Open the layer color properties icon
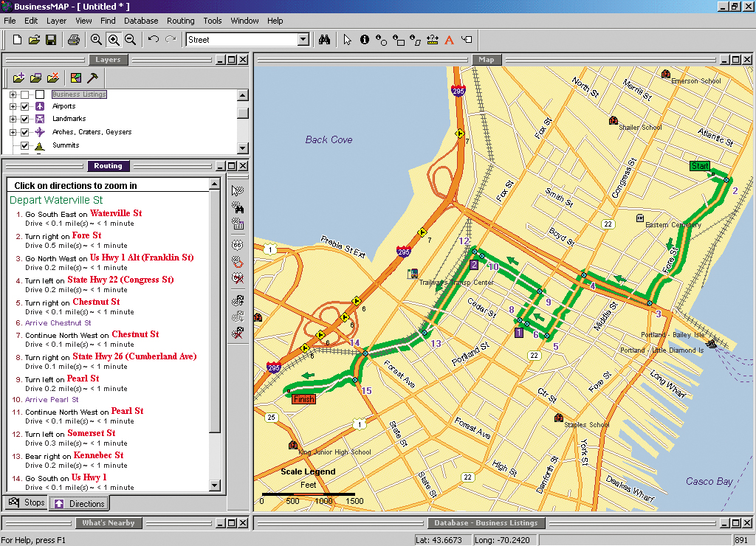756x546 pixels. pyautogui.click(x=76, y=77)
